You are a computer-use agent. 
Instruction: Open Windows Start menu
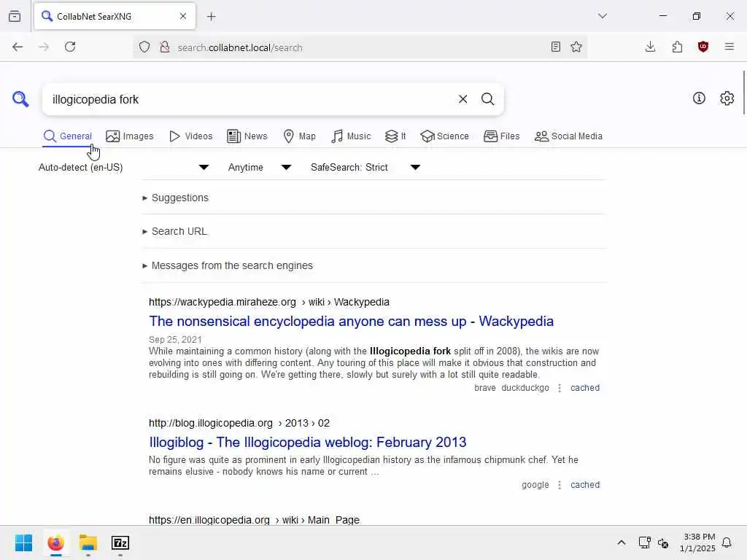coord(23,542)
